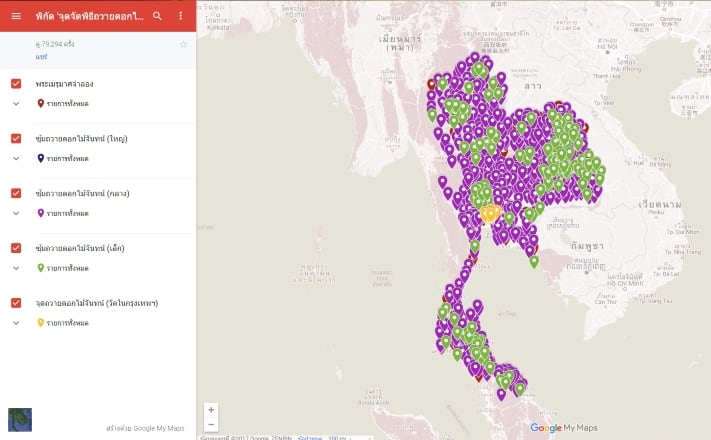
Task: Expand the พระเมรุมาศจำลอง layer list chevron
Action: [x=16, y=103]
